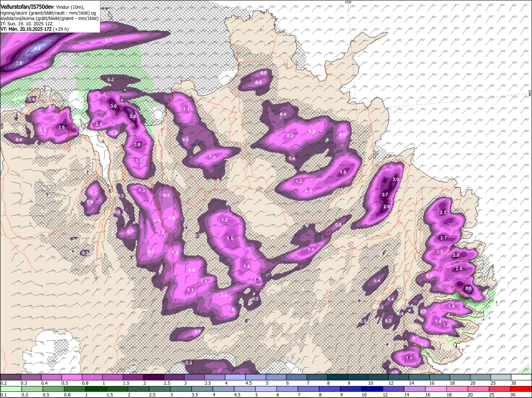This screenshot has width=532, height=398.
Task: Click lower legend swatch between 1 and 1.5
Action: 96,389
